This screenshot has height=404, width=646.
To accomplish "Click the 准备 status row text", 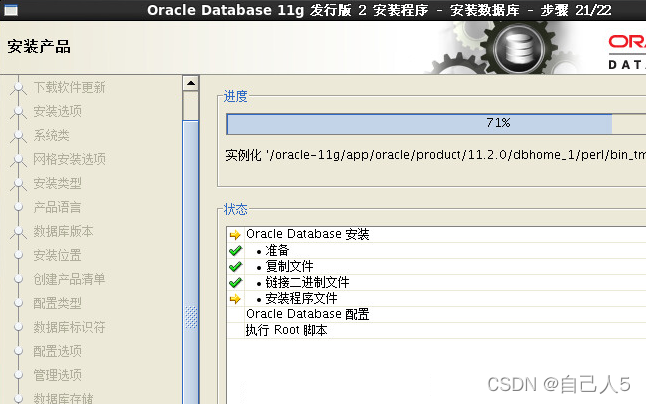I will [x=277, y=250].
